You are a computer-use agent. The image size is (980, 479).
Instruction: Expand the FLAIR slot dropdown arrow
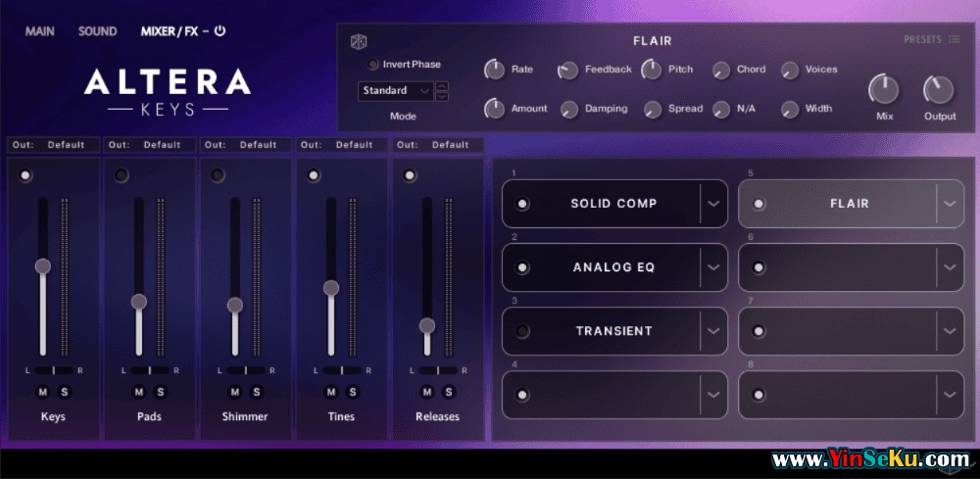coord(948,204)
